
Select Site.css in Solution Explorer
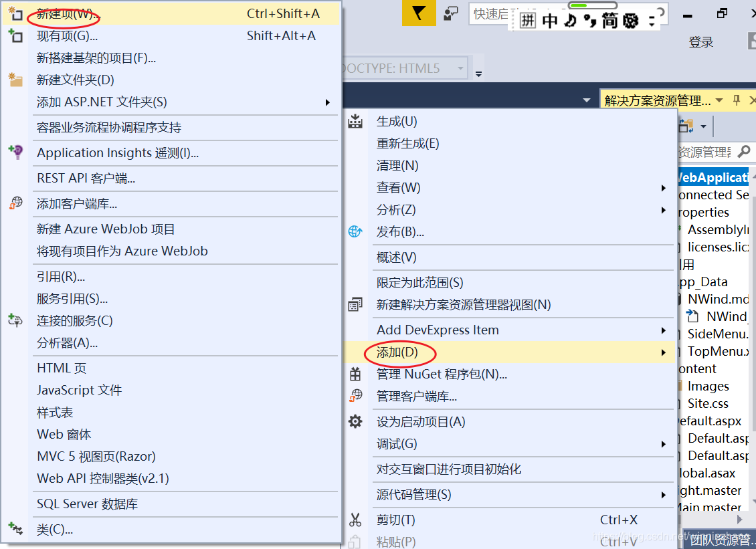(x=708, y=403)
